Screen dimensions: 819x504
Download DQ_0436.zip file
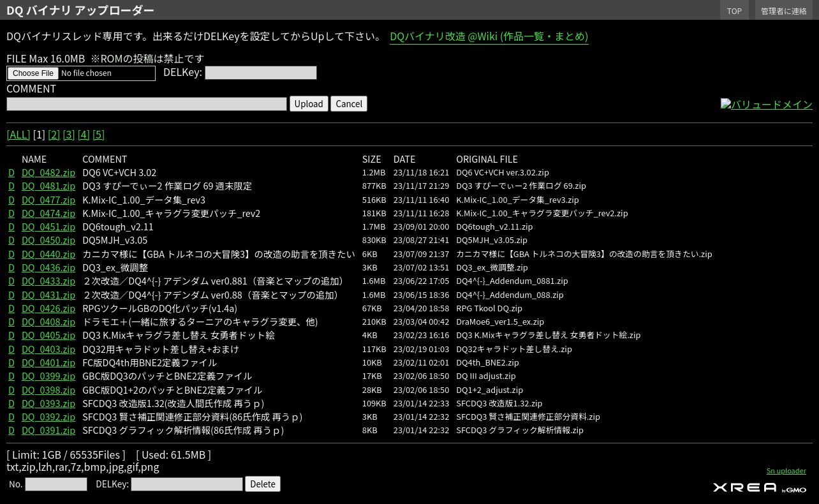48,268
